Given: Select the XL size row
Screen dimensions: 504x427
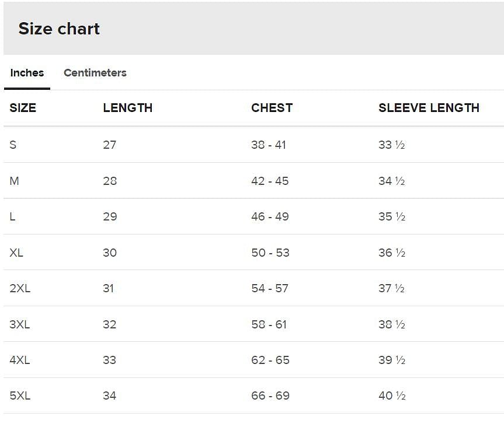Looking at the screenshot, I should tap(16, 253).
